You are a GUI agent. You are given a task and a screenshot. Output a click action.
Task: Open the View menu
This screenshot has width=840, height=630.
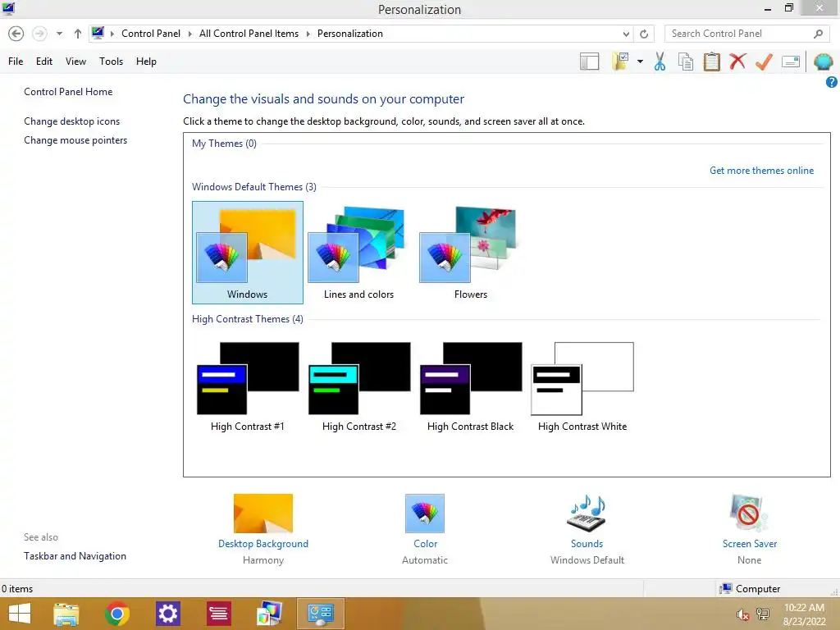(75, 62)
